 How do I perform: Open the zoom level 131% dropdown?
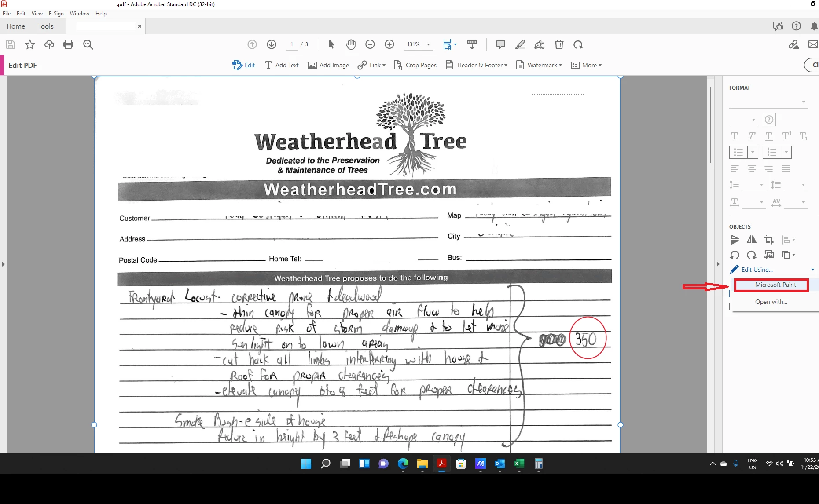coord(428,44)
